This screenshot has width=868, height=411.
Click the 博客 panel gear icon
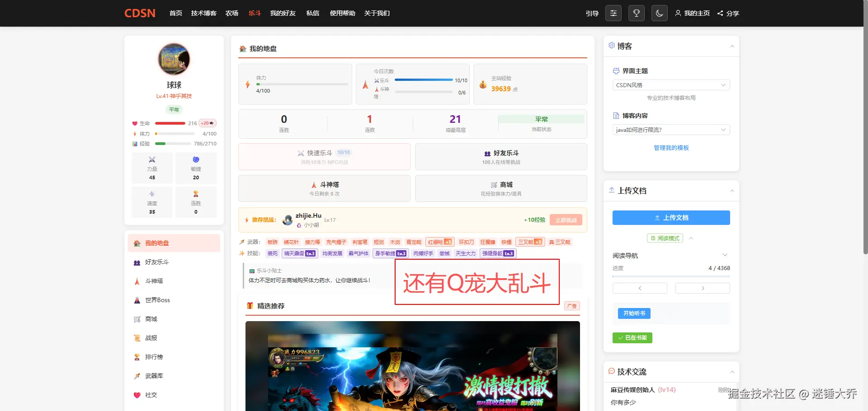point(612,46)
